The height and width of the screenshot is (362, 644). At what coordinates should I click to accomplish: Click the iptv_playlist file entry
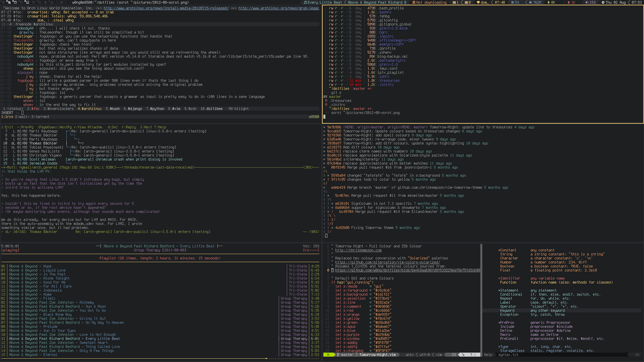391,72
